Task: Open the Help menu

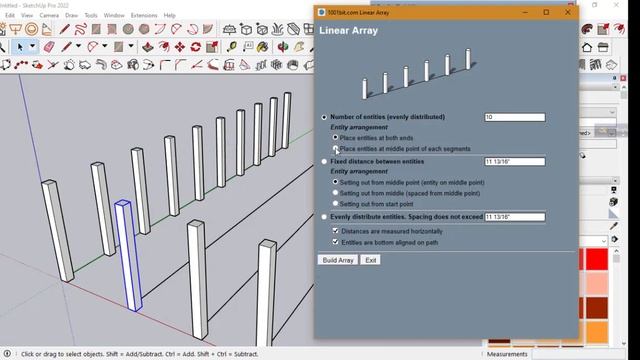Action: pos(169,15)
